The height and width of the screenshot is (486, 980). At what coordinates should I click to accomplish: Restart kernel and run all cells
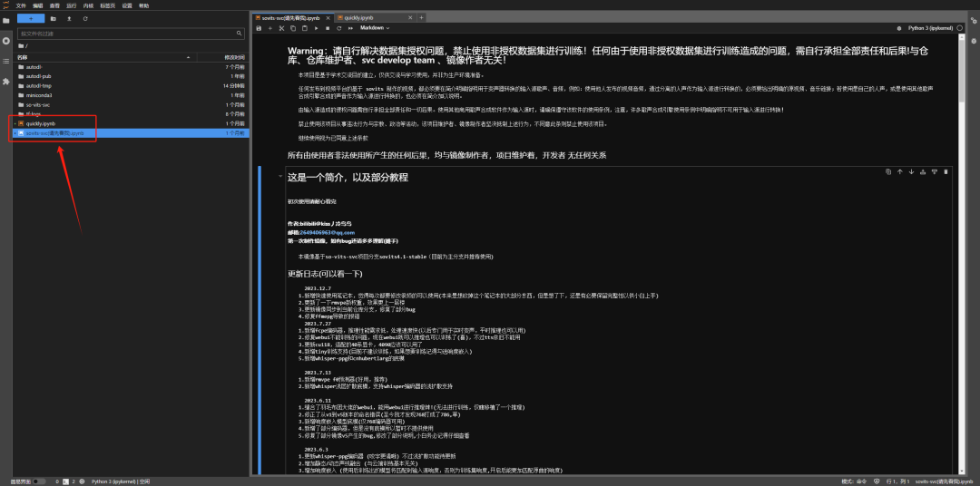pyautogui.click(x=350, y=28)
